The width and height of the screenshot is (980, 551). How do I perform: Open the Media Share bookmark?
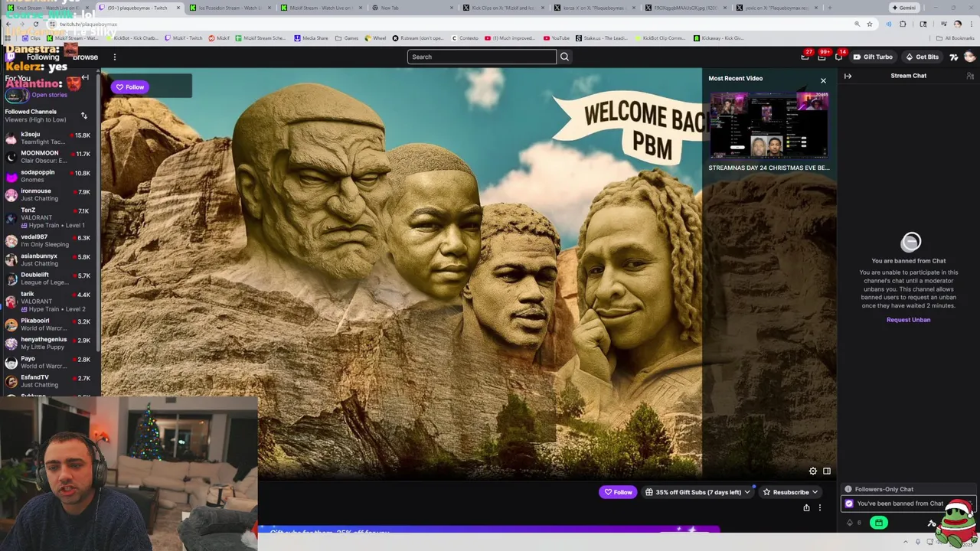(x=311, y=37)
